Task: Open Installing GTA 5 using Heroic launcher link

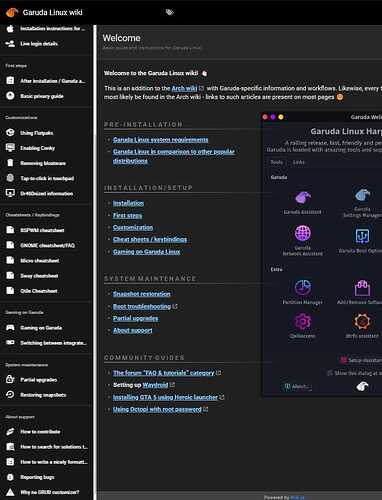Action: [x=165, y=397]
